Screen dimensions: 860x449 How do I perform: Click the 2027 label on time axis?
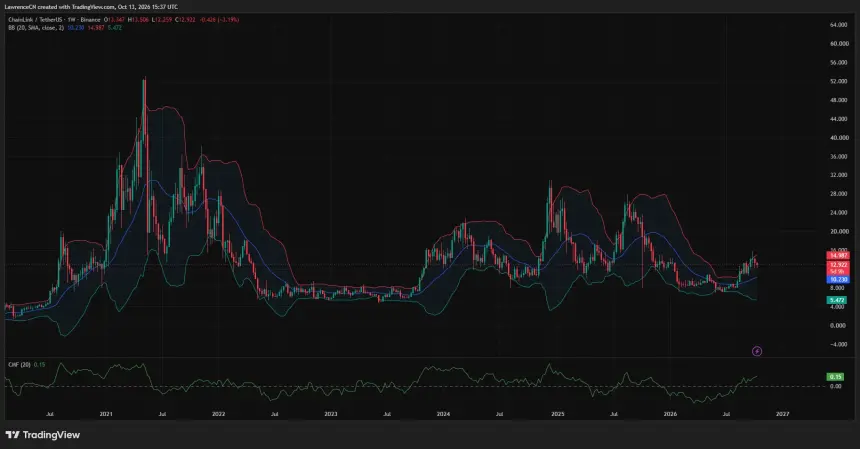click(783, 414)
